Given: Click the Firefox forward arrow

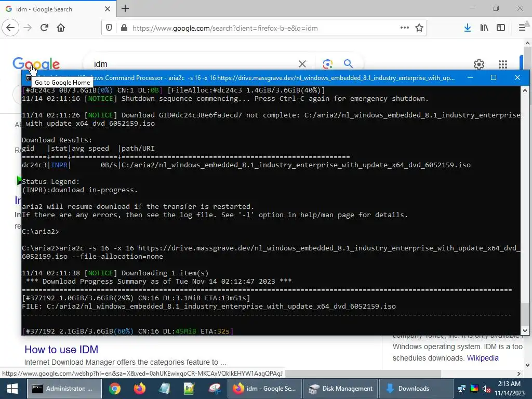Looking at the screenshot, I should (x=28, y=28).
